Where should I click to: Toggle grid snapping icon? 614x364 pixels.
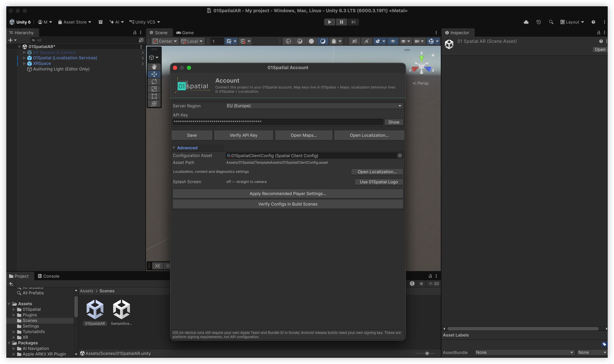click(x=243, y=41)
